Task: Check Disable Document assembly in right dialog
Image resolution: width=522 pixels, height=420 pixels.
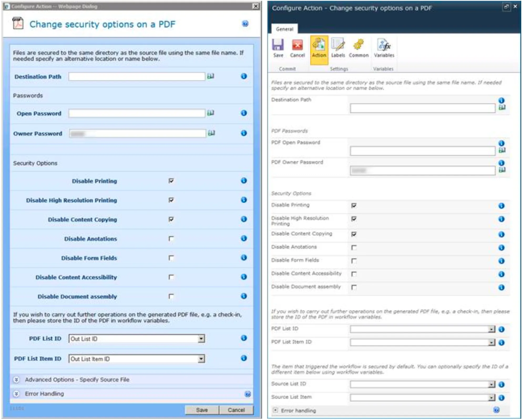Action: [354, 287]
